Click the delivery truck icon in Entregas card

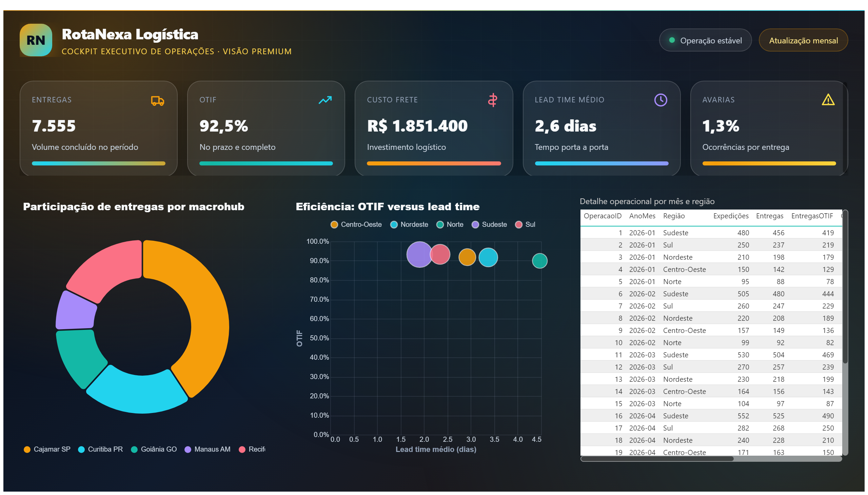tap(157, 101)
